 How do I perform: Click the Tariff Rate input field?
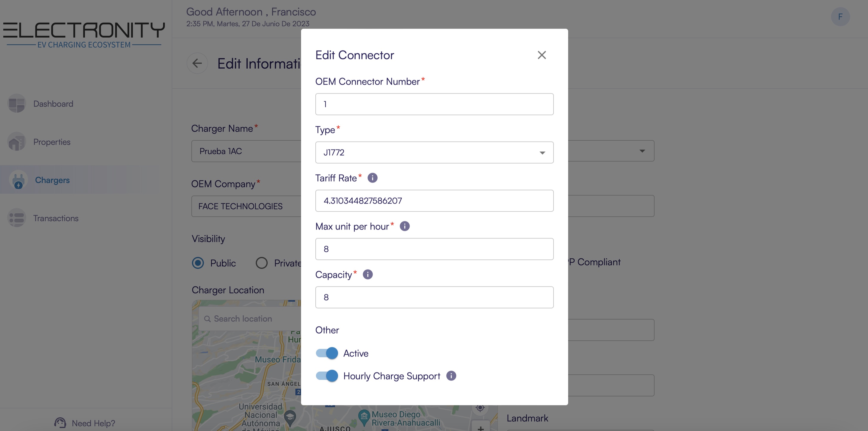pos(434,201)
